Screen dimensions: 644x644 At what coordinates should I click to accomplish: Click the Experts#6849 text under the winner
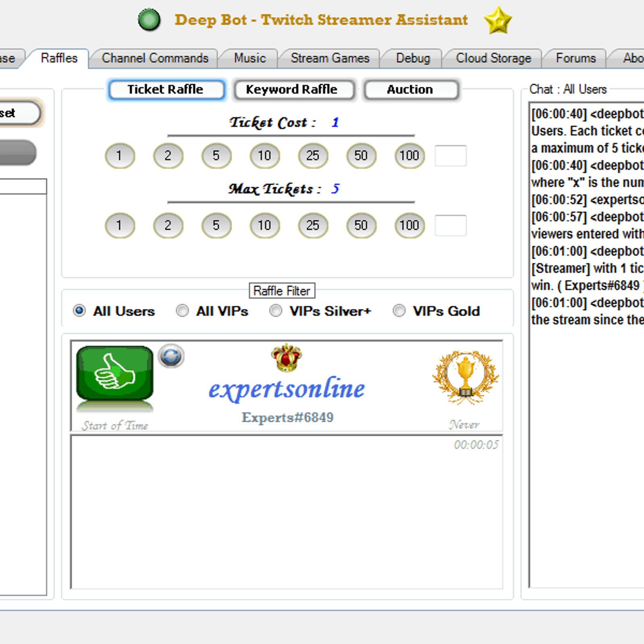coord(287,417)
